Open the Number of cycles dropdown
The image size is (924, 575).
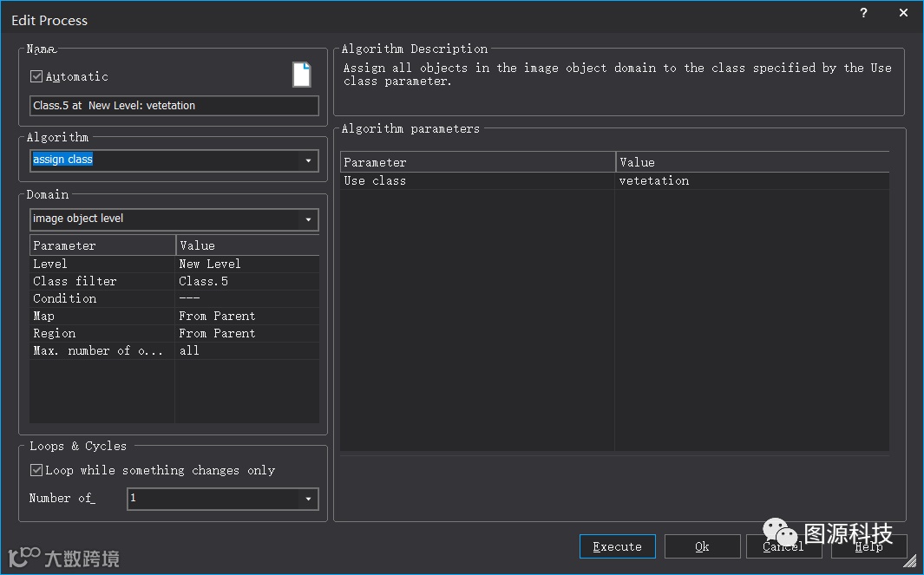coord(308,499)
